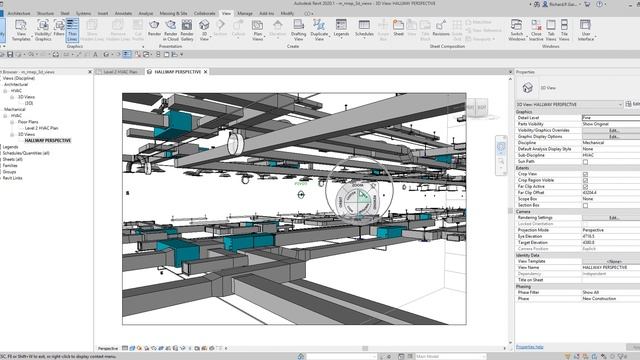Open the Visibility/Graphics tool

point(43,30)
